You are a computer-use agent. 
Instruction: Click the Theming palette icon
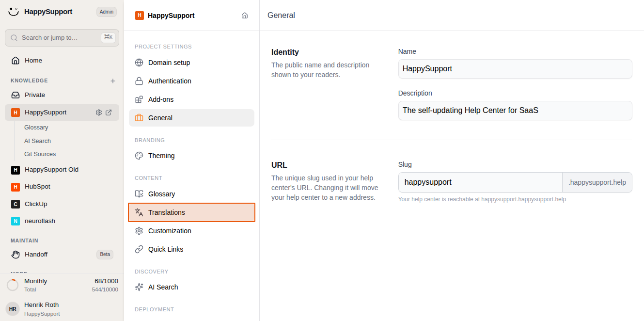139,156
